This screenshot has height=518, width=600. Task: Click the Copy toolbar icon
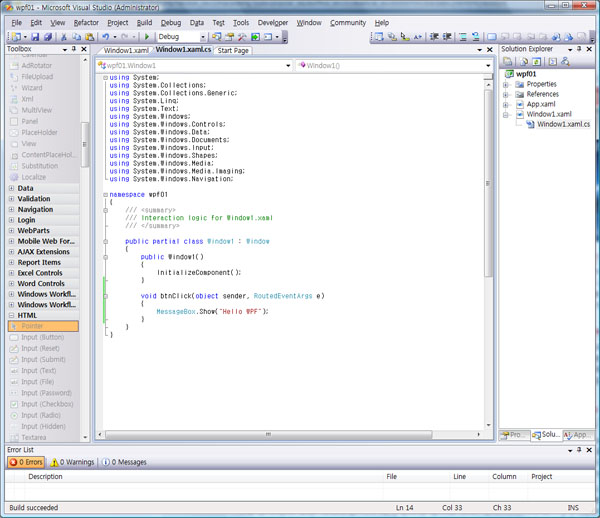[77, 37]
